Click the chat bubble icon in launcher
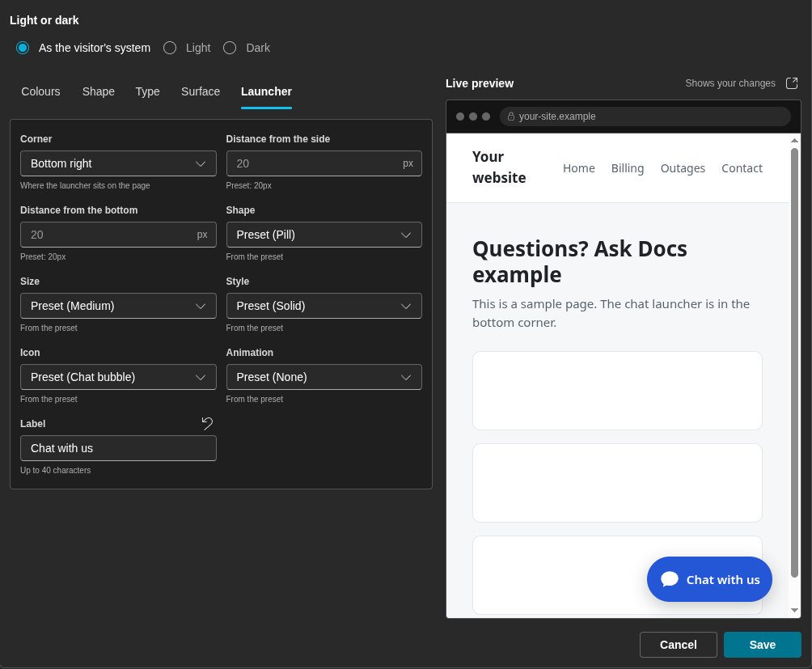 [x=669, y=579]
